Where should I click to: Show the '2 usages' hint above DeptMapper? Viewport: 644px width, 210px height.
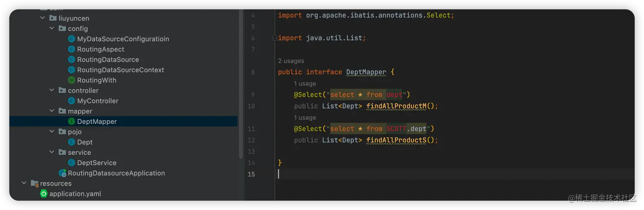pos(291,61)
